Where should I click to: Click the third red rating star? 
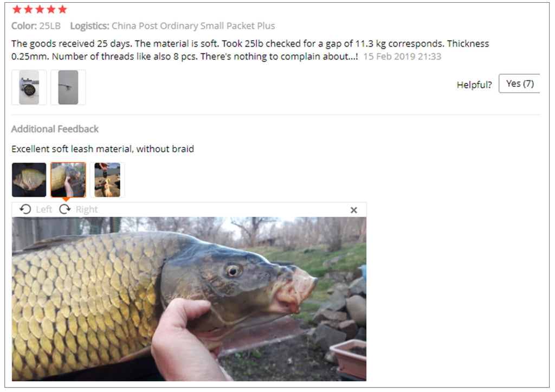click(40, 9)
